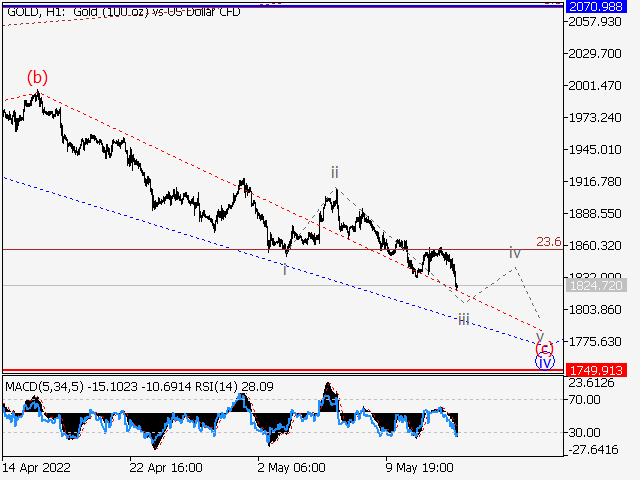This screenshot has height=480, width=640.
Task: Select the 14 Apr 2022 date label
Action: [36, 467]
